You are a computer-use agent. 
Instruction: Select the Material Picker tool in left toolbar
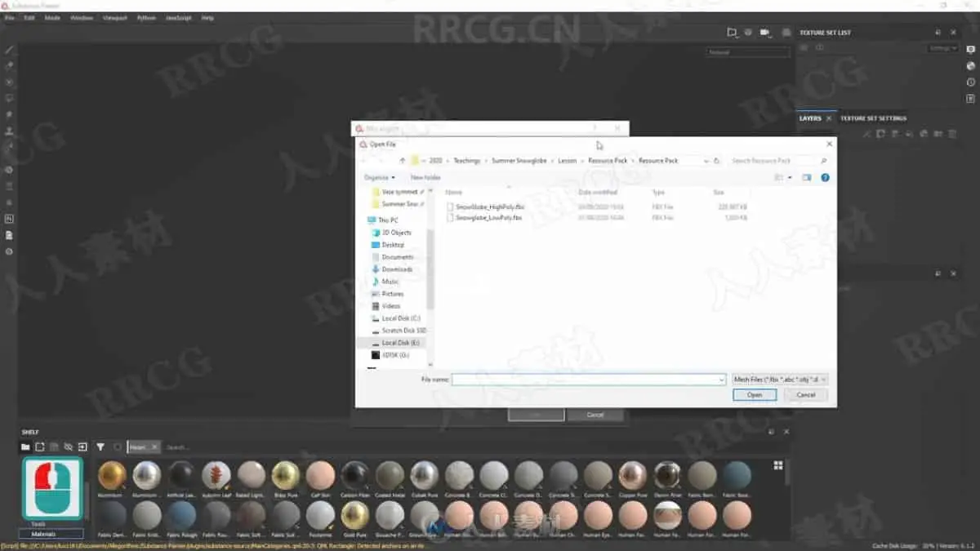[10, 147]
